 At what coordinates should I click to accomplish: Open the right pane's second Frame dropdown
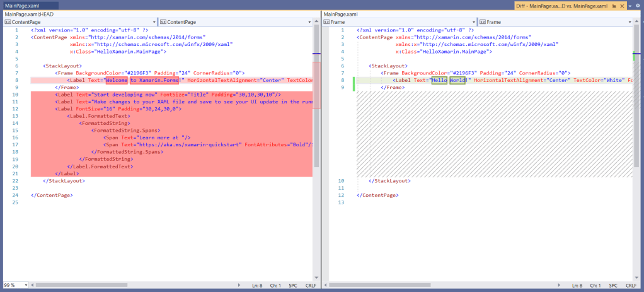pos(630,21)
